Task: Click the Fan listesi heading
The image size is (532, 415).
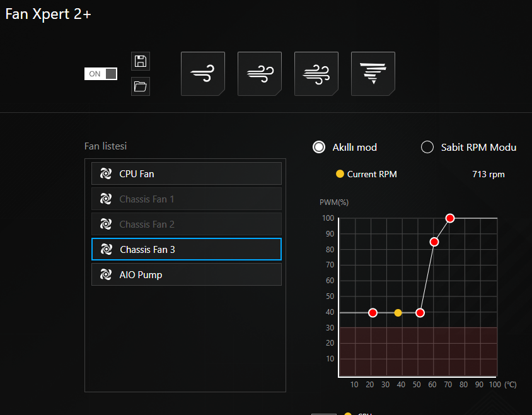Action: pos(105,146)
